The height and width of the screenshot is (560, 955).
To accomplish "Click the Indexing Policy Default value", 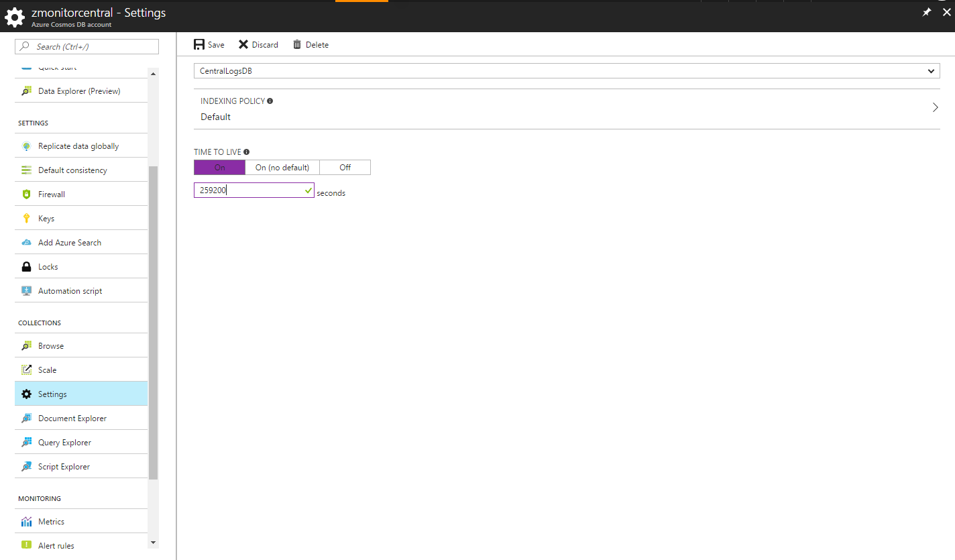I will tap(215, 117).
